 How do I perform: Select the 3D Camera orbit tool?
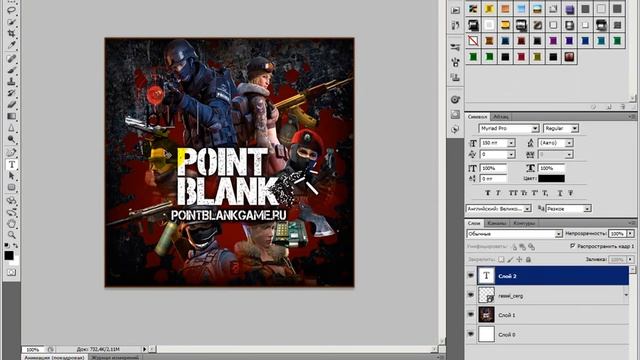[x=11, y=212]
